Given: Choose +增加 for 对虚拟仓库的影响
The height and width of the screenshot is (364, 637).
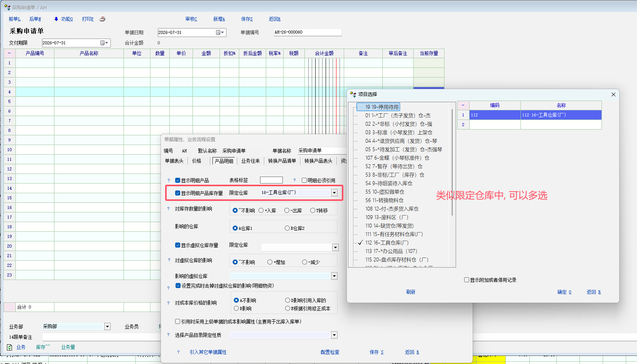Looking at the screenshot, I should (270, 262).
